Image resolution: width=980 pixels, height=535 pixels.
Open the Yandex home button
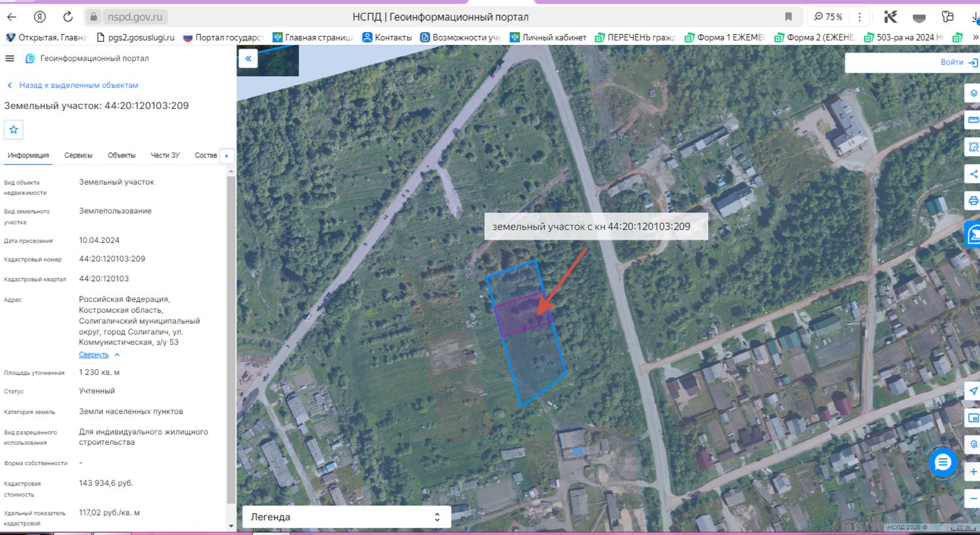40,17
